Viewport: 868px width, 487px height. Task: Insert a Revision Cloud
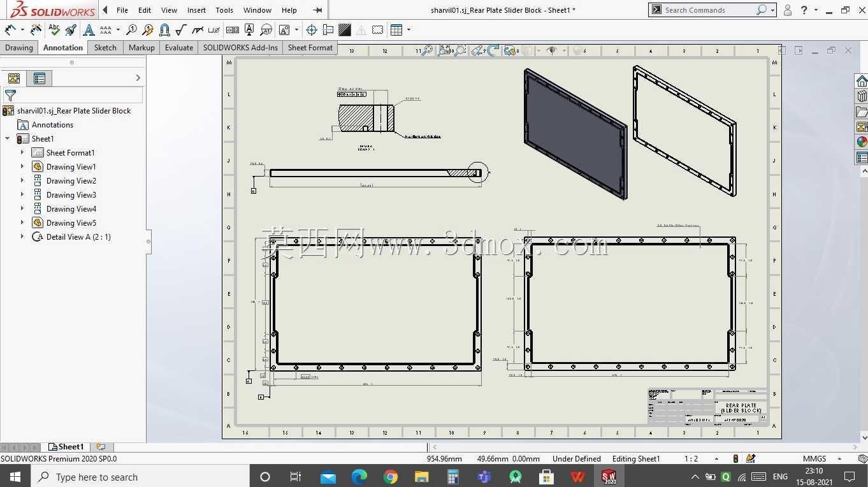pos(378,29)
